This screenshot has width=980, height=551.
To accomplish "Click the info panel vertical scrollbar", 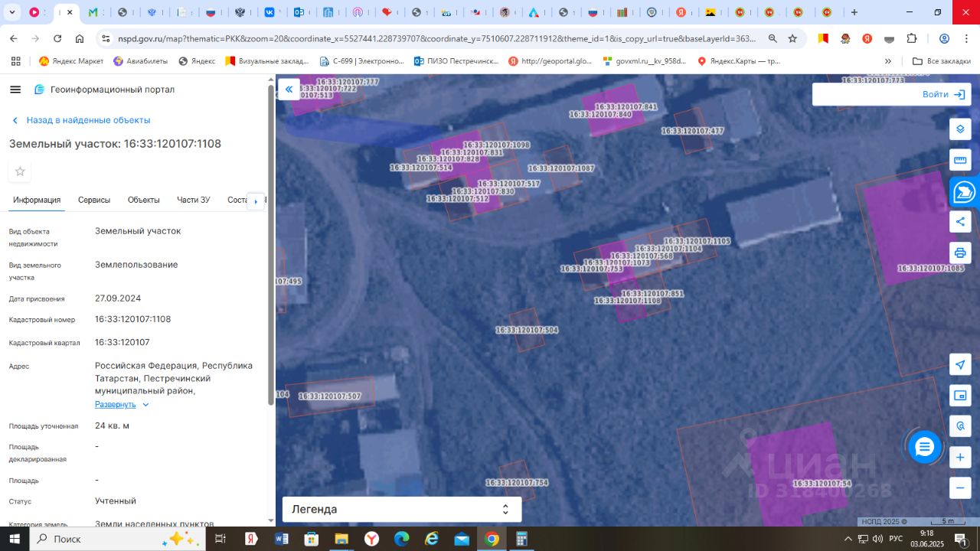I will 270,245.
